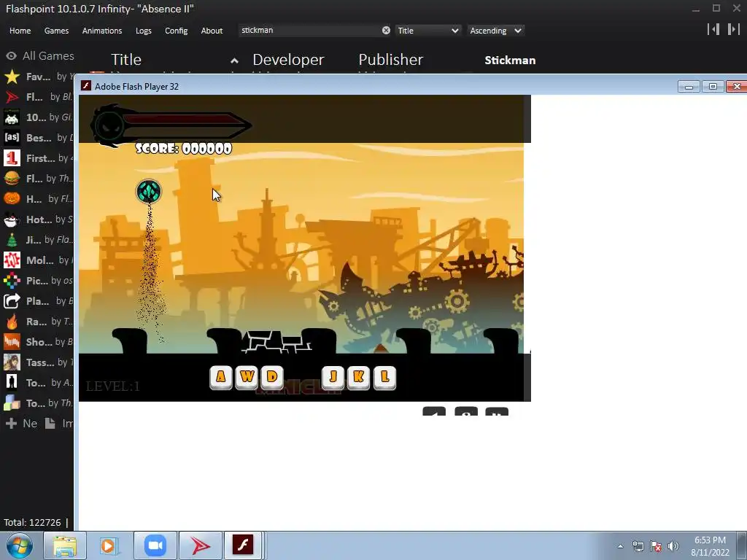747x560 pixels.
Task: Select the red Flashpoint arrow playlist icon
Action: 12,97
